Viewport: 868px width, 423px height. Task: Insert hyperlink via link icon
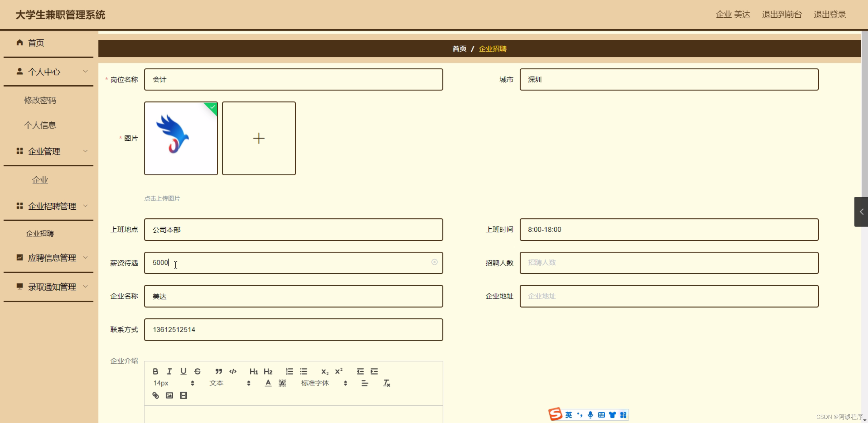tap(156, 395)
